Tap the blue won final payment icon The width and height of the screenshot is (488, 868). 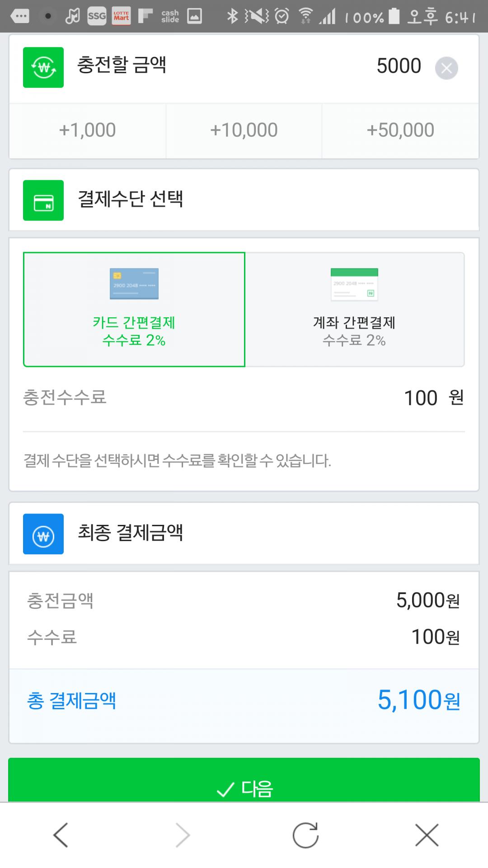coord(43,534)
